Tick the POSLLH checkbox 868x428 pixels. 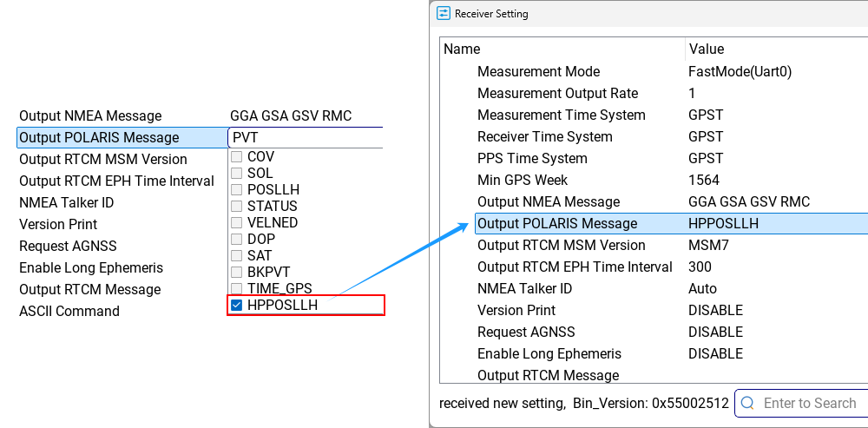pos(237,190)
